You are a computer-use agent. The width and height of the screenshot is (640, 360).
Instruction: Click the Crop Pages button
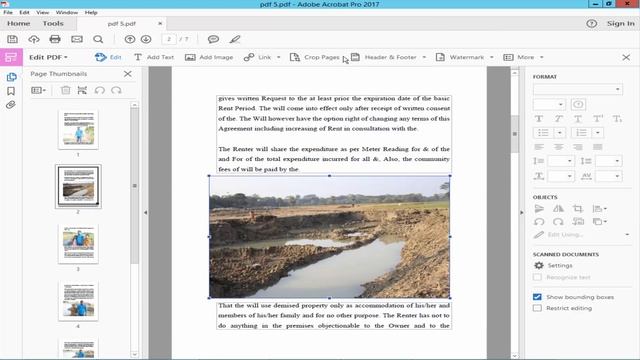pyautogui.click(x=314, y=58)
